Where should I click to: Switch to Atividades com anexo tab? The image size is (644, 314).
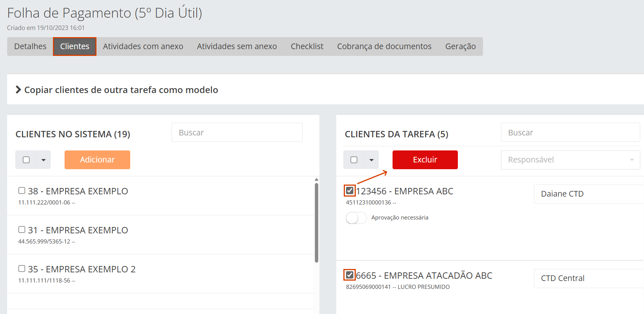(x=143, y=47)
